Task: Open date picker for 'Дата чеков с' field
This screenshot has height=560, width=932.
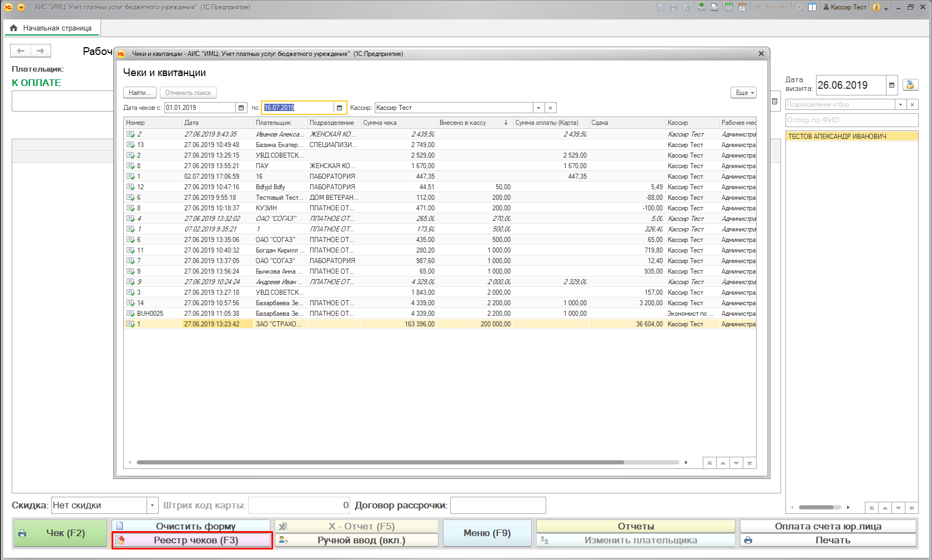Action: [241, 108]
